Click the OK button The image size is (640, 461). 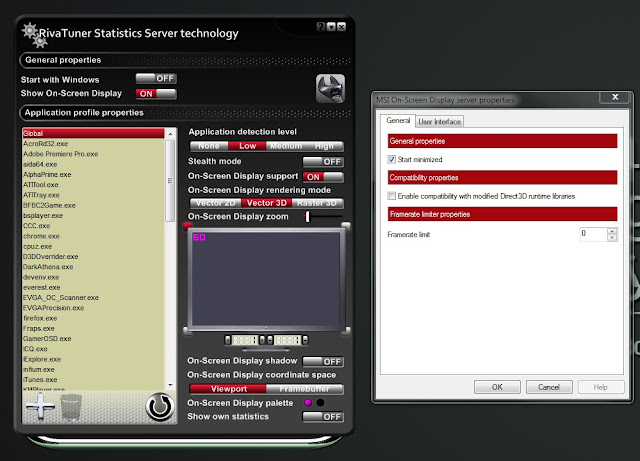(497, 387)
